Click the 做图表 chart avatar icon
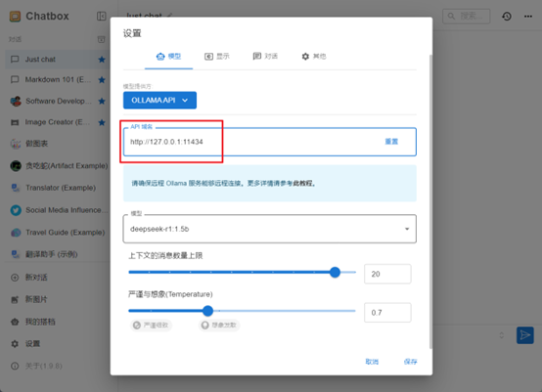This screenshot has height=392, width=542. (16, 144)
